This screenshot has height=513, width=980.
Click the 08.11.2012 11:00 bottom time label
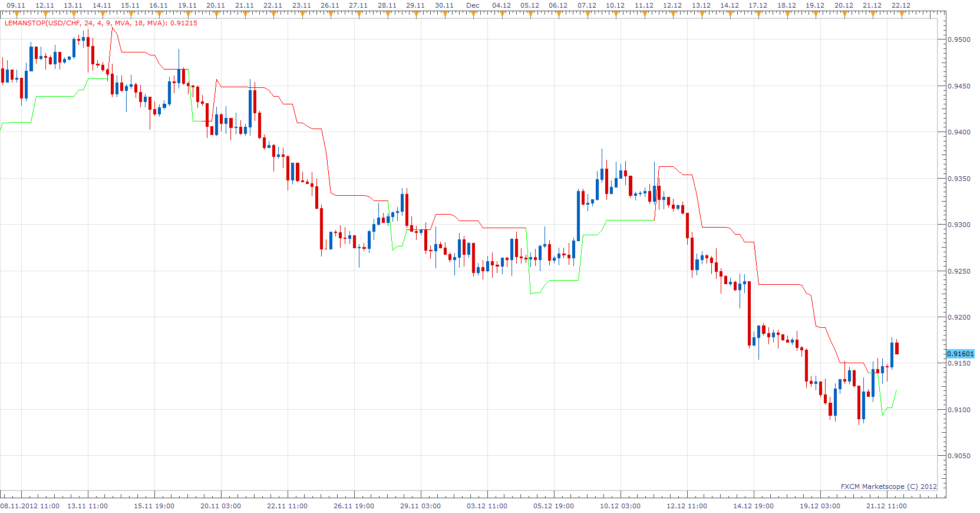click(30, 506)
